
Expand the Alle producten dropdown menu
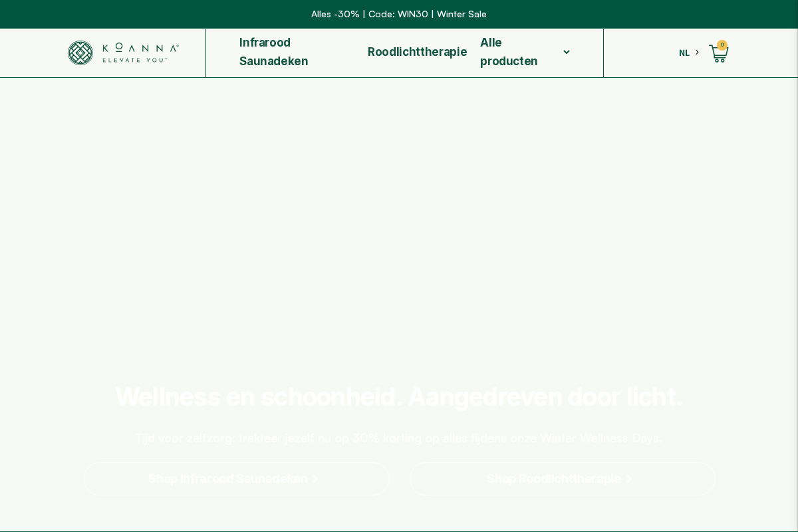(525, 52)
